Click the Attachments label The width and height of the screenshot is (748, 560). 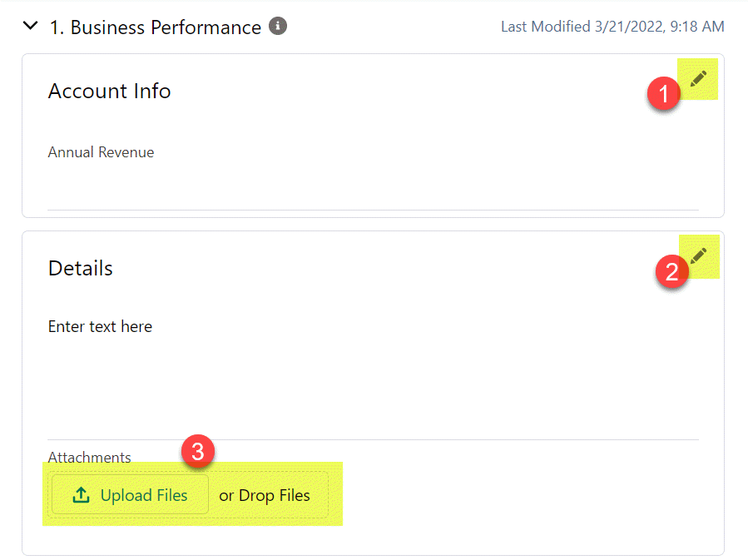[89, 457]
